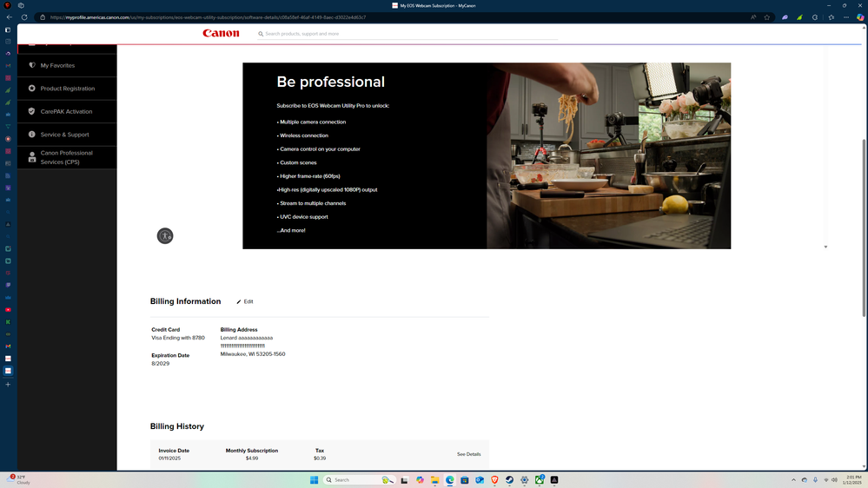The image size is (868, 488).
Task: Open Steam from taskbar
Action: (509, 479)
